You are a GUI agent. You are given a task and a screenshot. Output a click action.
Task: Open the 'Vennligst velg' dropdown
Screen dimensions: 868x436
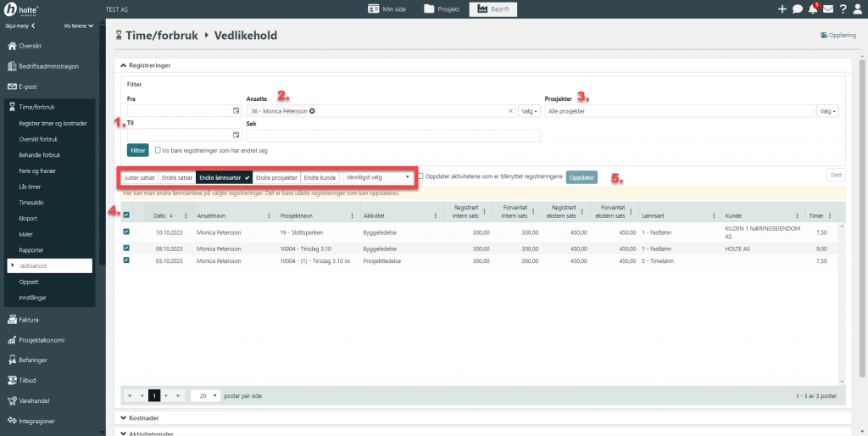pos(380,177)
